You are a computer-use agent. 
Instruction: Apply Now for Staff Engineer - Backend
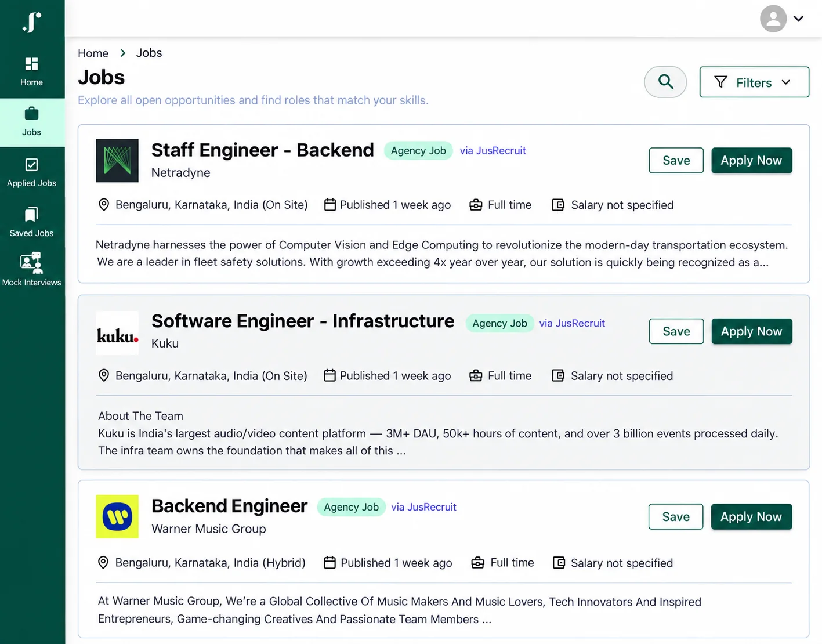(752, 161)
